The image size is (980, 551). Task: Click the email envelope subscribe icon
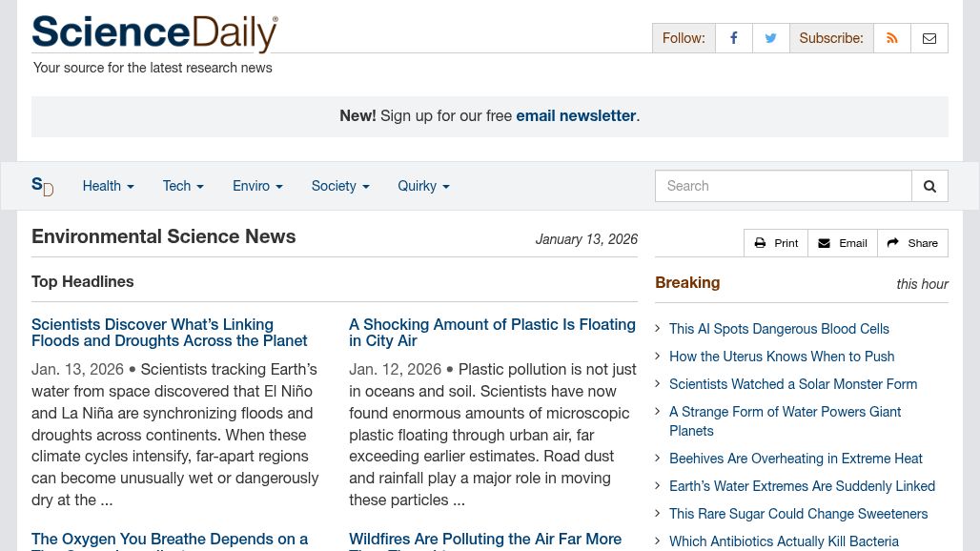pyautogui.click(x=929, y=38)
